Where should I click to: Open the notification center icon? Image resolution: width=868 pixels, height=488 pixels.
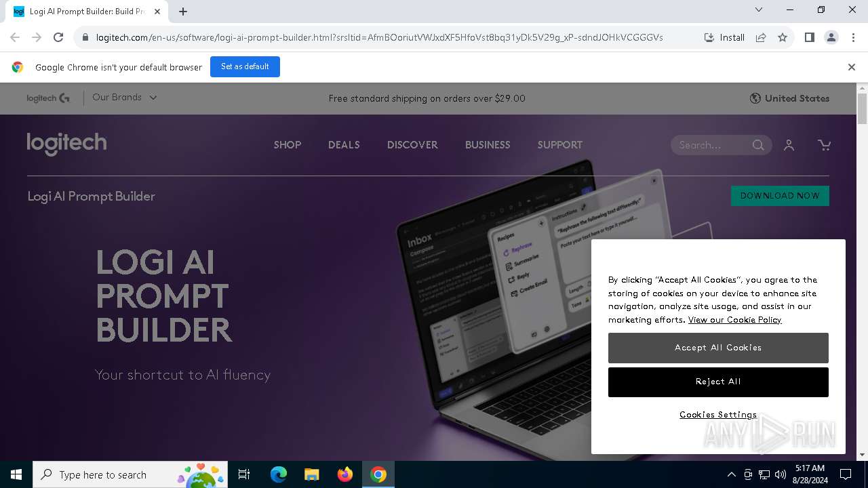846,474
